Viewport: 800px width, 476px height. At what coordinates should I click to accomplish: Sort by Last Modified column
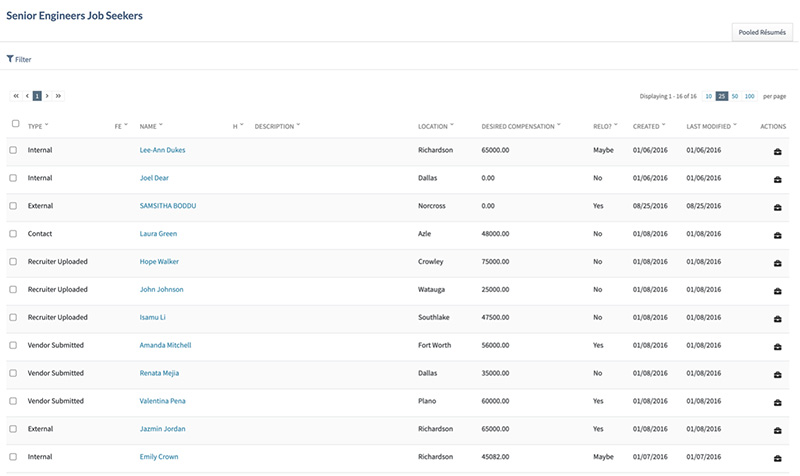(711, 127)
